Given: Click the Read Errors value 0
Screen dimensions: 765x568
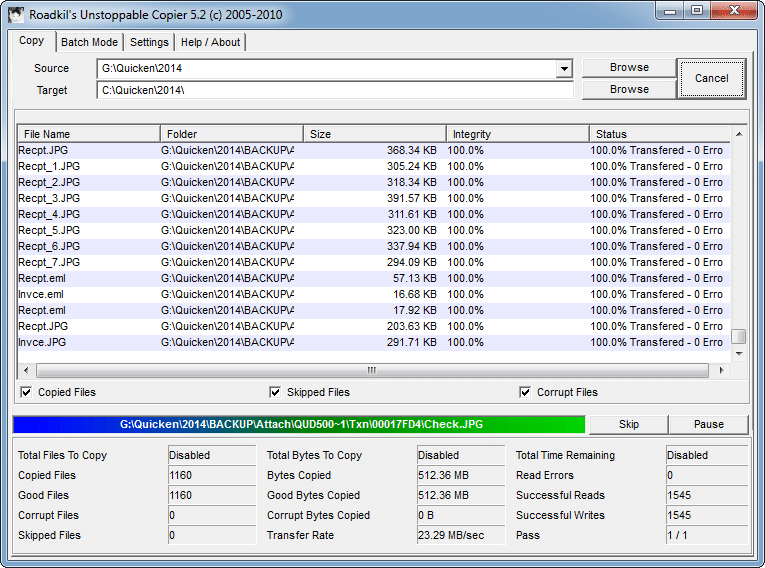Looking at the screenshot, I should 707,475.
